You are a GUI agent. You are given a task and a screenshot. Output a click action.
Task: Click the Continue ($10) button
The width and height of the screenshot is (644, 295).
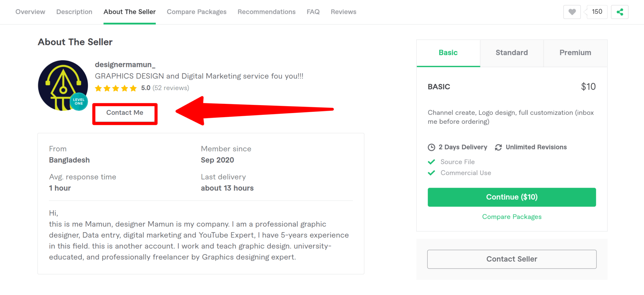(x=512, y=197)
